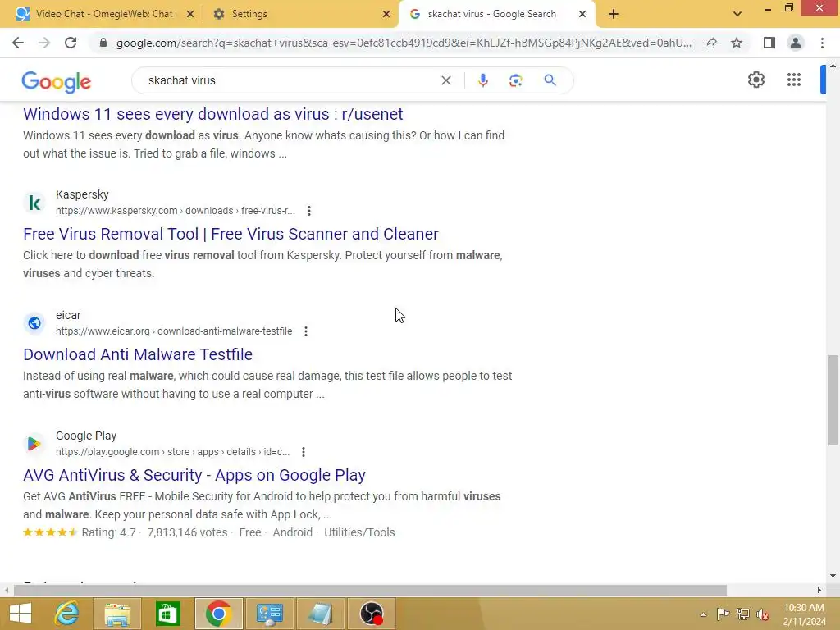The height and width of the screenshot is (630, 840).
Task: Open Action Center flag icon
Action: pos(724,614)
